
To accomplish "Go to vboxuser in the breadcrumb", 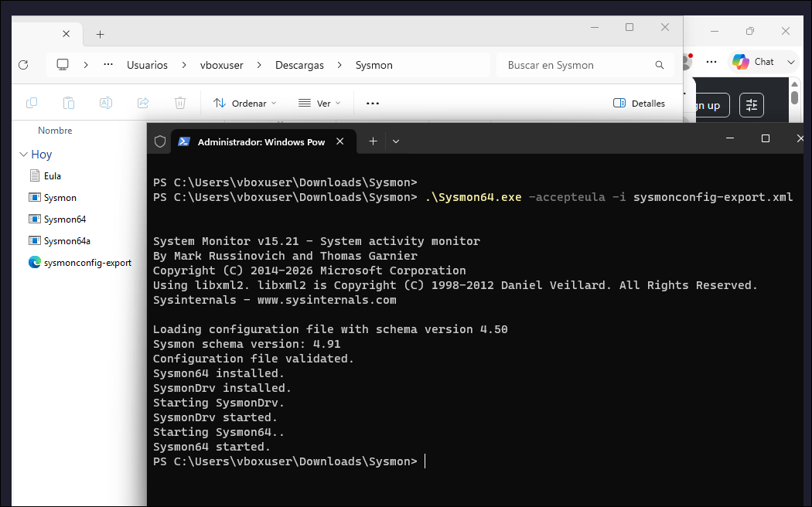I will pyautogui.click(x=222, y=65).
